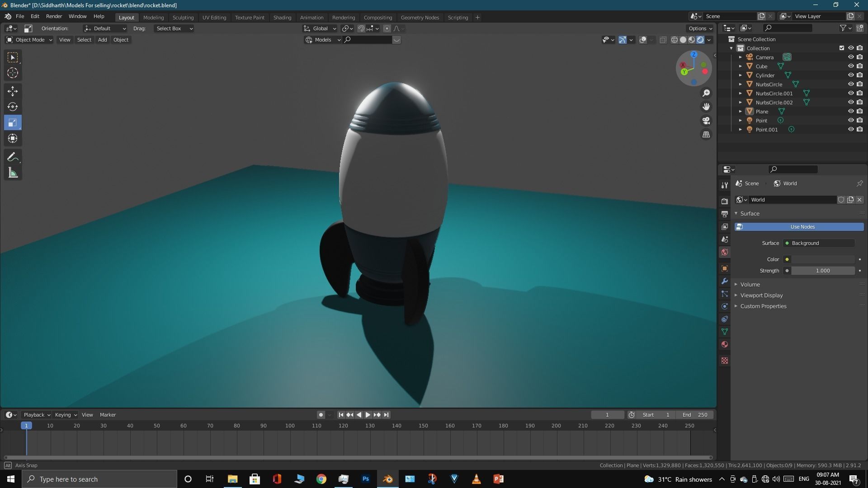Click the Select Cursor tool

(x=13, y=73)
